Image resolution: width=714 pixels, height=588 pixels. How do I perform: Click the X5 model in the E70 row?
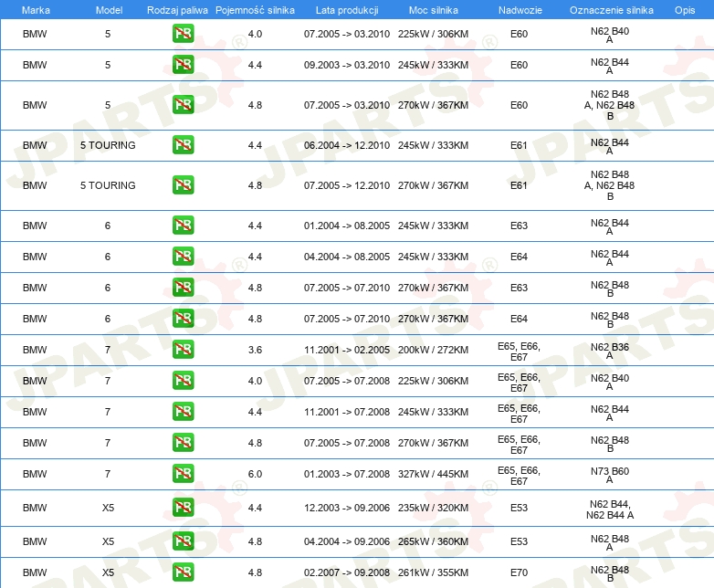pos(108,572)
